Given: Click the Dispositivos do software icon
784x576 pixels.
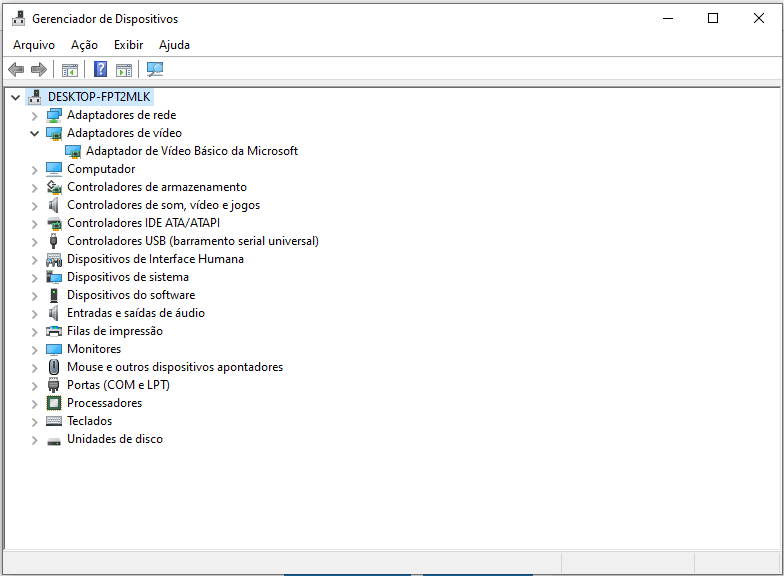Looking at the screenshot, I should (x=54, y=295).
